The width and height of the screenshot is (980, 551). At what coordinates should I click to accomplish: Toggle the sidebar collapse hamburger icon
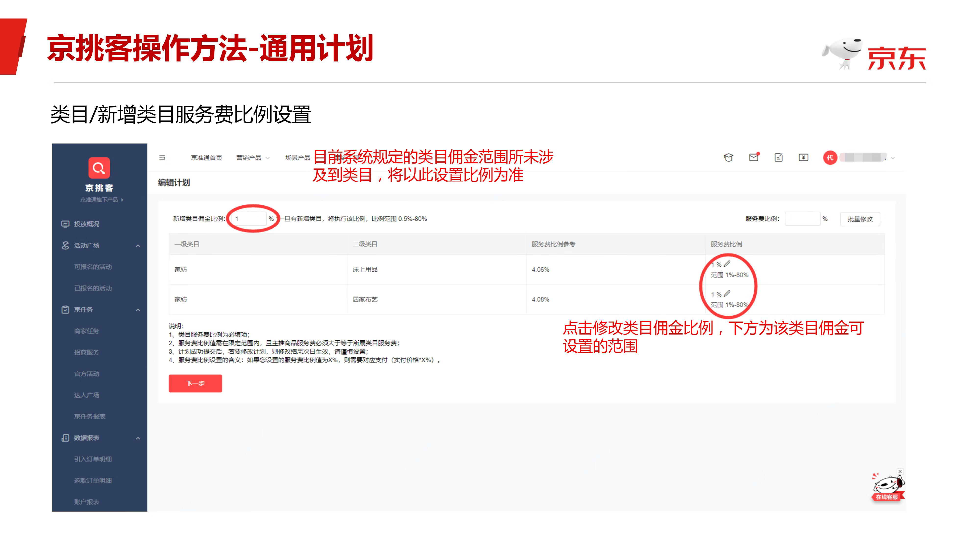tap(162, 157)
